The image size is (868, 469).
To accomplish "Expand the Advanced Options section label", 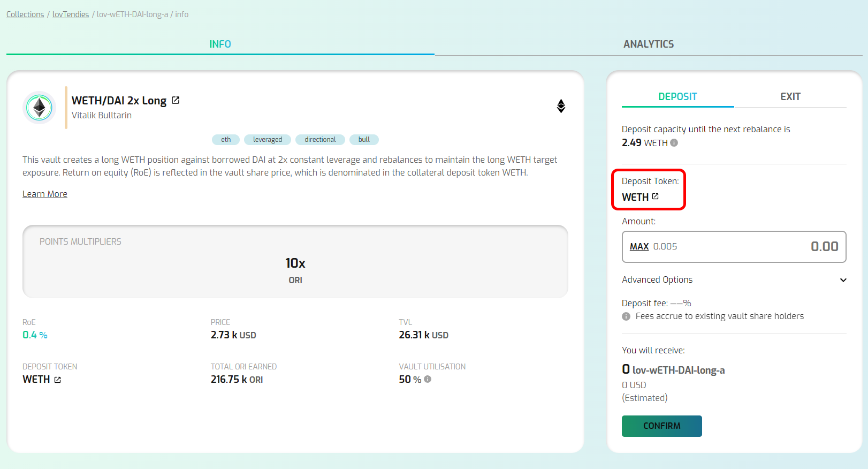I will coord(657,280).
